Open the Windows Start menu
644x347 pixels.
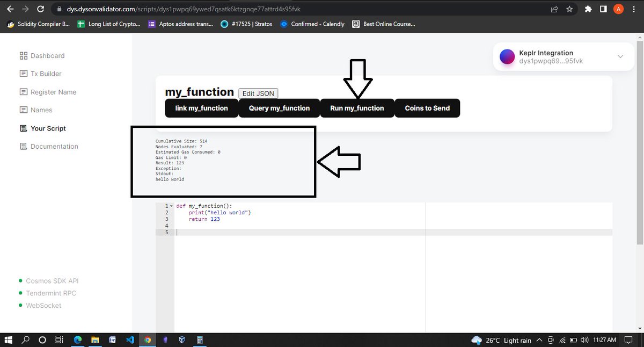pos(9,339)
